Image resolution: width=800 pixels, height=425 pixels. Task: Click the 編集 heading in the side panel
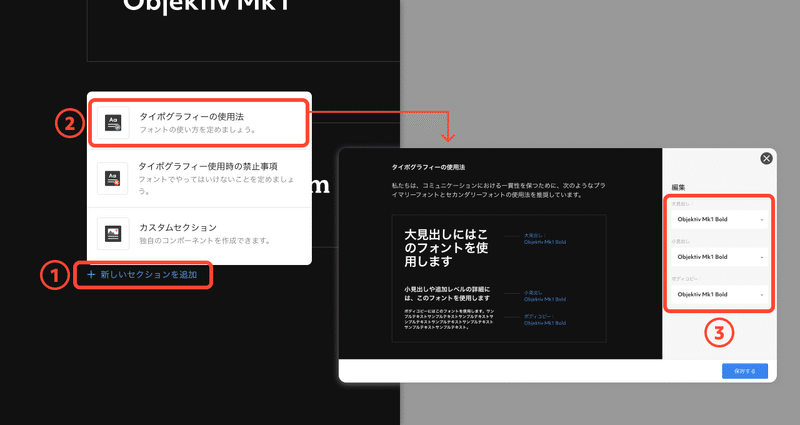pyautogui.click(x=678, y=187)
